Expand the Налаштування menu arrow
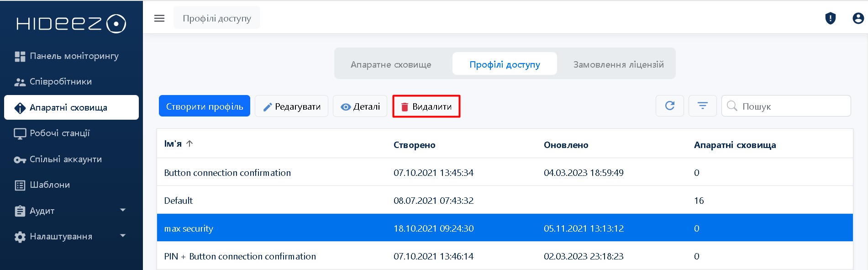Viewport: 868px width, 270px height. 122,236
